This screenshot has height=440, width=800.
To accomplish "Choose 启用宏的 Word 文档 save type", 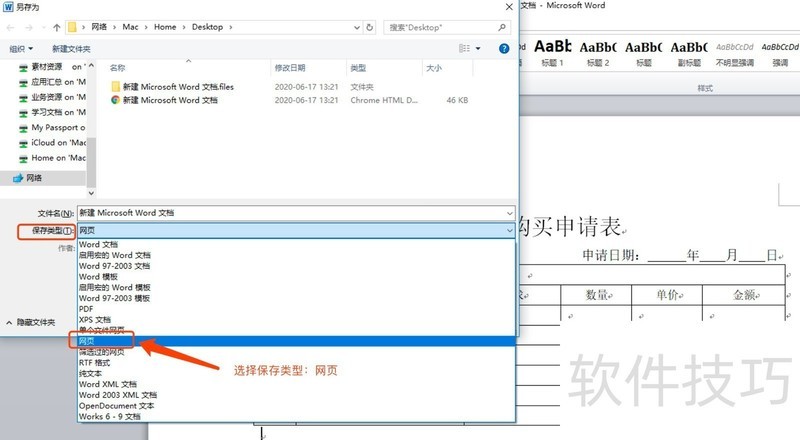I will (296, 255).
